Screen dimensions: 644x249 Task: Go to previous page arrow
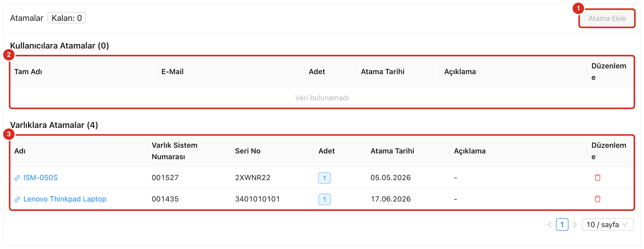[549, 224]
